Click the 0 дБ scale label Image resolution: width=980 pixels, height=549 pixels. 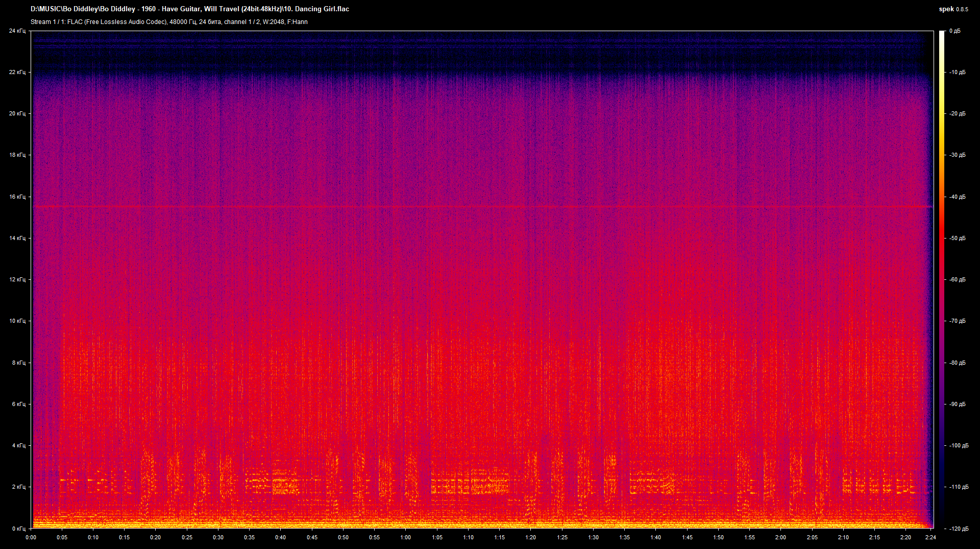[x=955, y=31]
